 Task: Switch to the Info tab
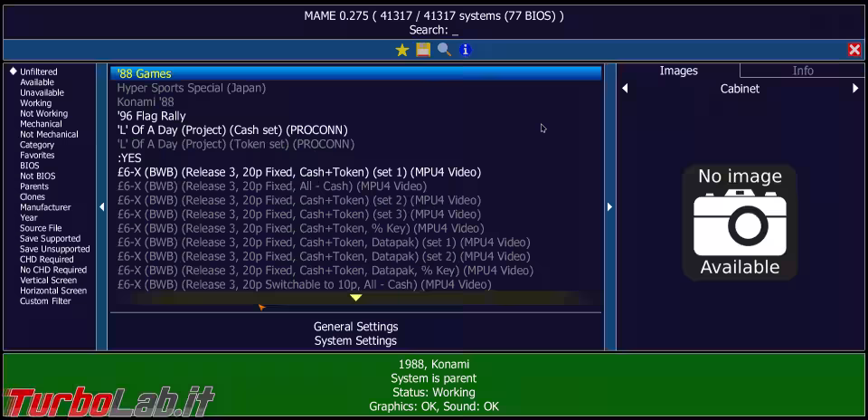tap(803, 71)
